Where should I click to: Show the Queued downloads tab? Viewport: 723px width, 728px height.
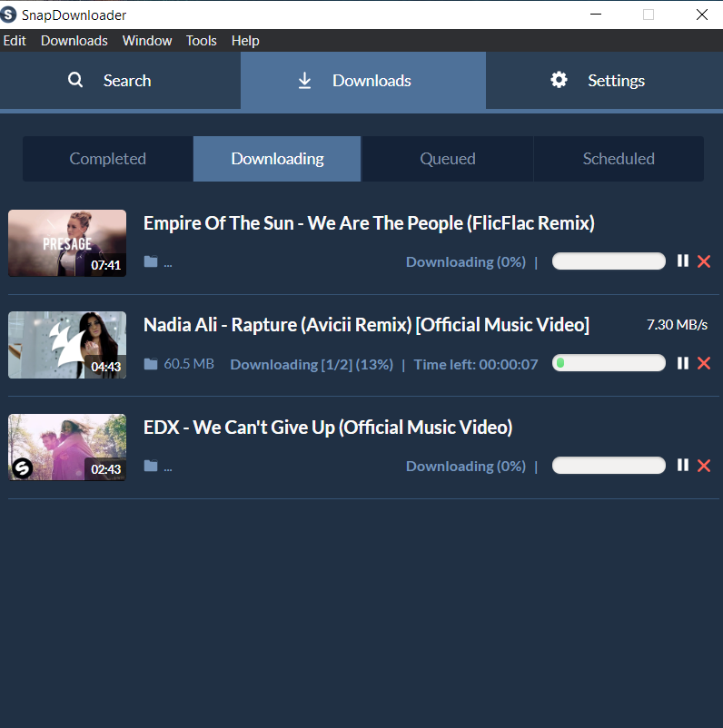click(x=448, y=159)
